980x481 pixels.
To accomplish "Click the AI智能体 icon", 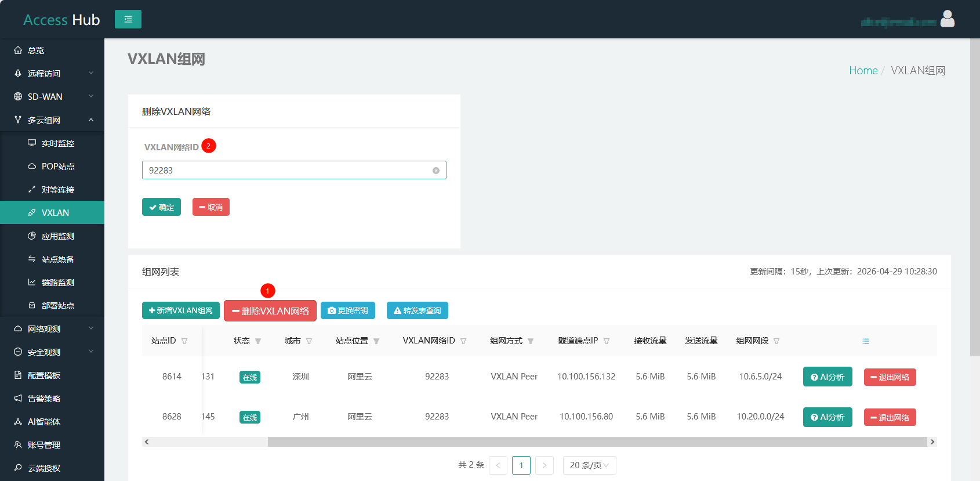I will pos(18,422).
